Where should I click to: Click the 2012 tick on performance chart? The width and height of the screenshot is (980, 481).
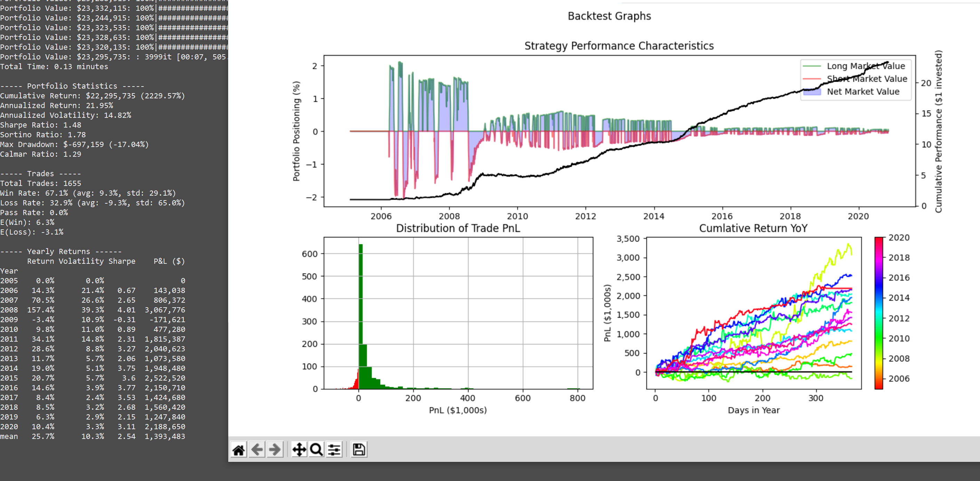[586, 216]
